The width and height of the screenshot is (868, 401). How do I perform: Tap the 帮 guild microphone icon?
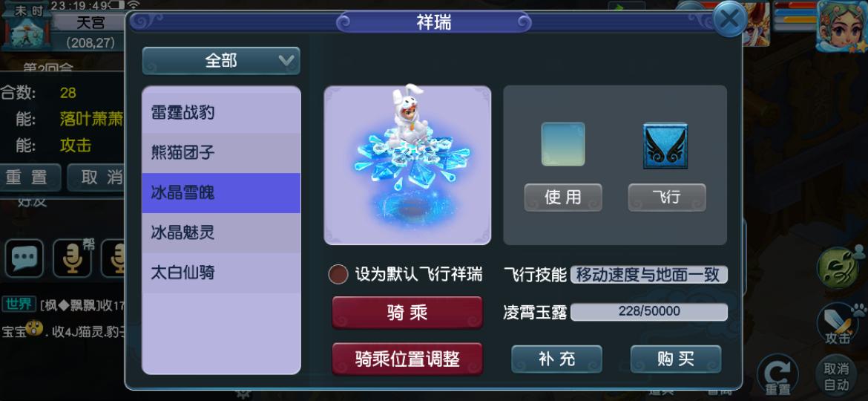click(x=73, y=258)
